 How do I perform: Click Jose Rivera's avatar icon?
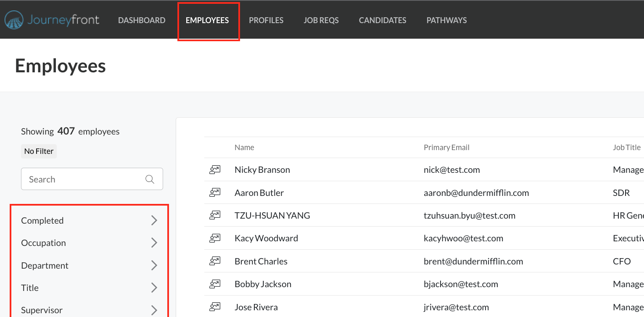pos(215,307)
